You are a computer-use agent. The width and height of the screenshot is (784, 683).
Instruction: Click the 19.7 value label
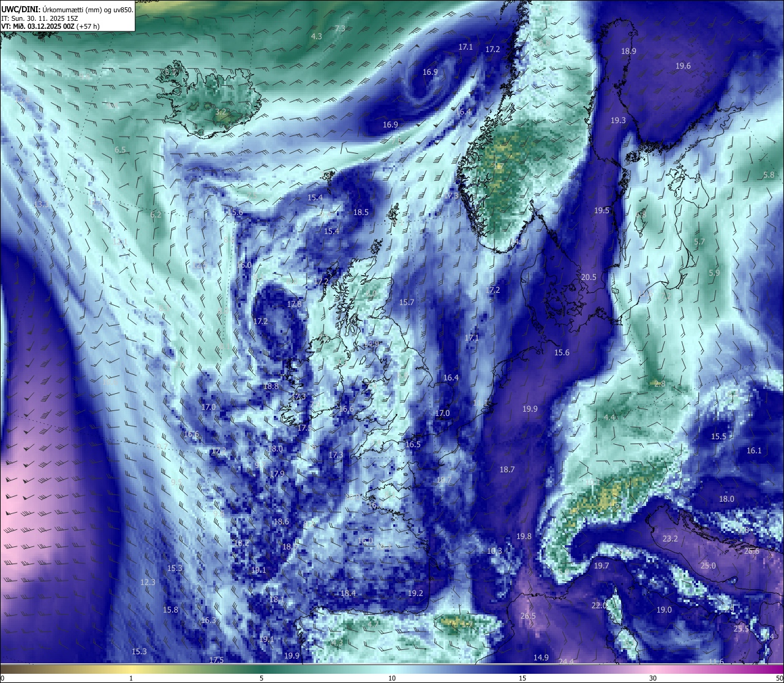pos(601,566)
